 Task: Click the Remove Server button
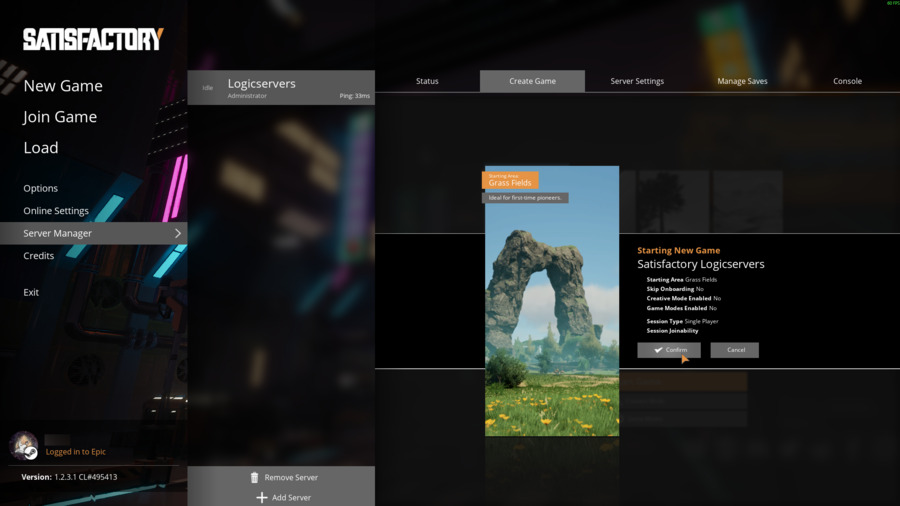[284, 477]
